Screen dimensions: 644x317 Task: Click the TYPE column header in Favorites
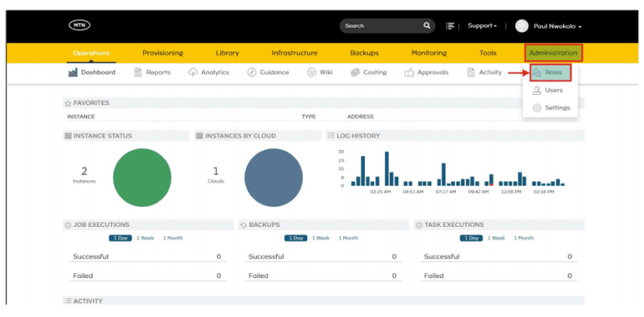click(309, 117)
